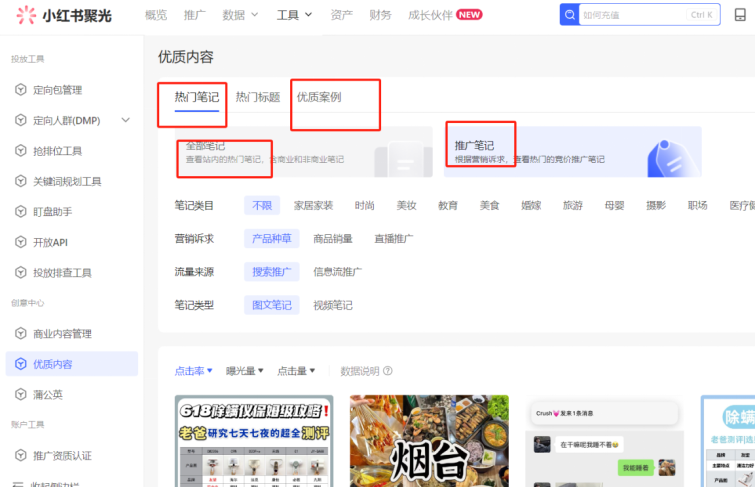The height and width of the screenshot is (488, 755).
Task: Click the 小红书聚光 logo icon
Action: pyautogui.click(x=22, y=15)
